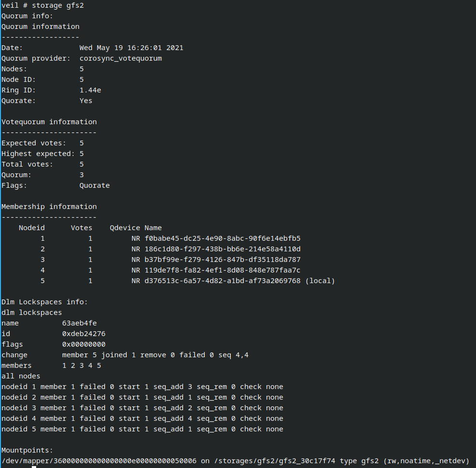
Task: Click the flags value 0x00000000
Action: (84, 344)
